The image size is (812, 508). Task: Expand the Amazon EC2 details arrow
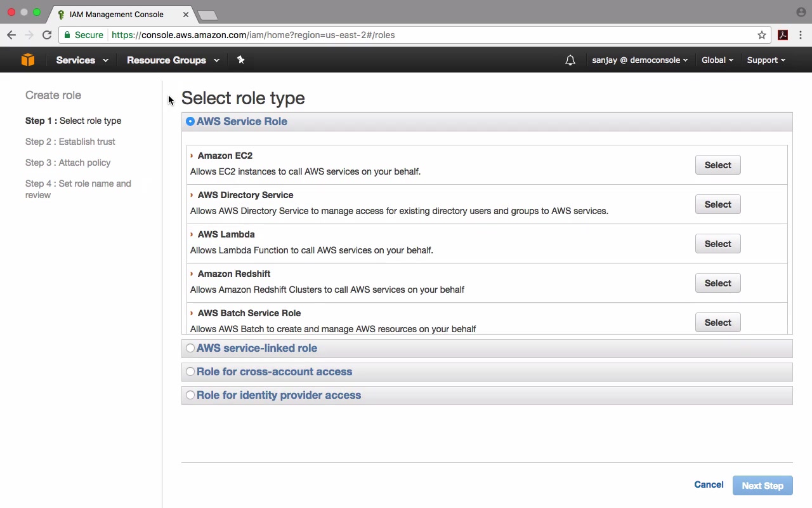pos(192,156)
